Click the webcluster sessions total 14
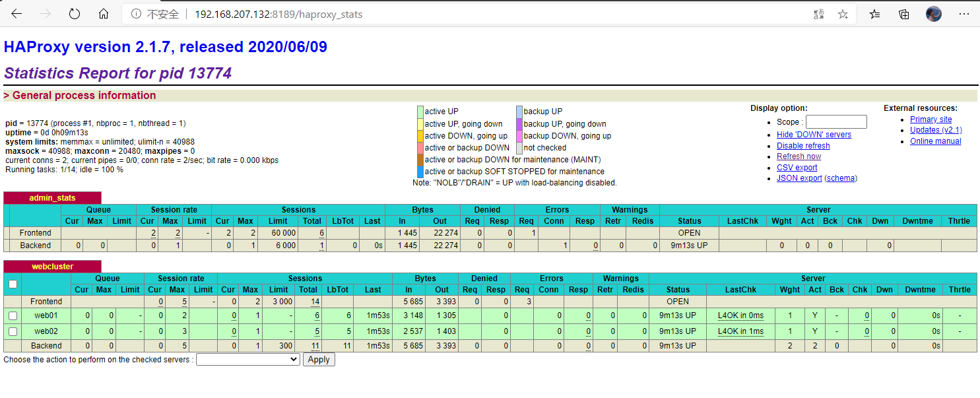980x398 pixels. point(316,302)
